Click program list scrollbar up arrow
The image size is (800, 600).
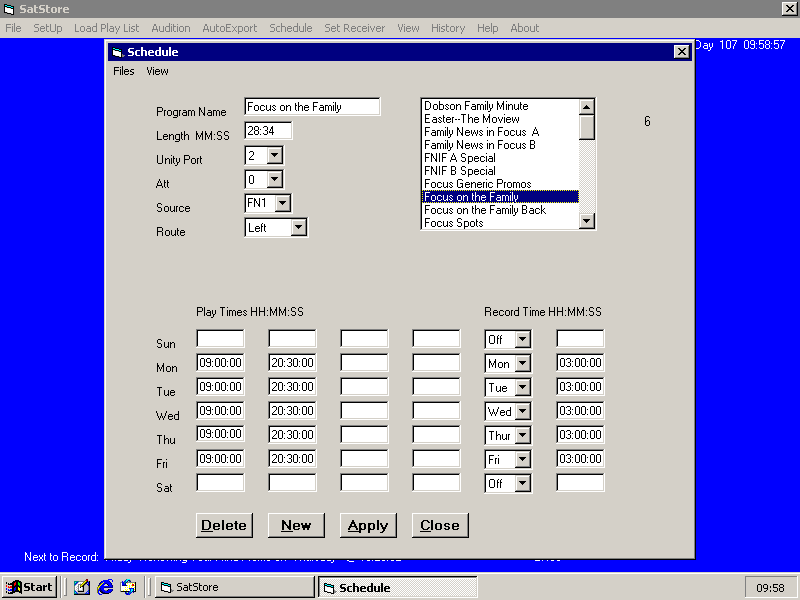[x=587, y=107]
